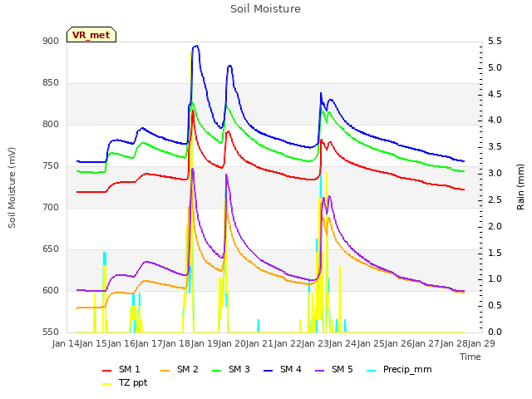The image size is (532, 399).
Task: Click the 750 tick label on left axis
Action: click(x=51, y=166)
